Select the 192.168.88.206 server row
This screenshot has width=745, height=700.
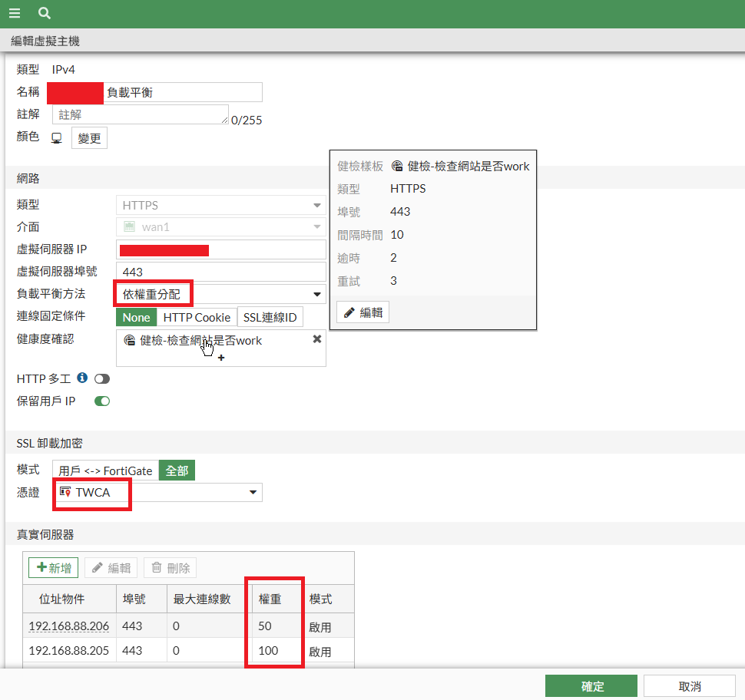[x=189, y=626]
